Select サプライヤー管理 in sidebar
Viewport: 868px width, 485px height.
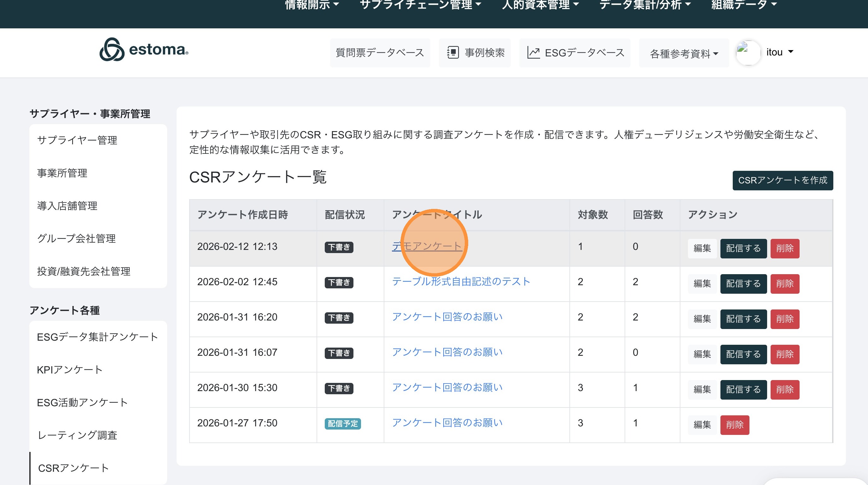(x=77, y=140)
